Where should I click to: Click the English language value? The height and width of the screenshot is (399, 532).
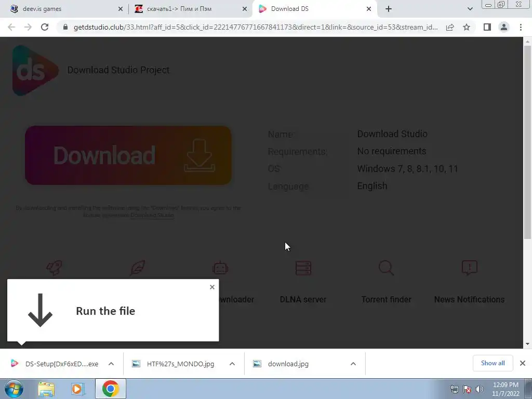372,186
